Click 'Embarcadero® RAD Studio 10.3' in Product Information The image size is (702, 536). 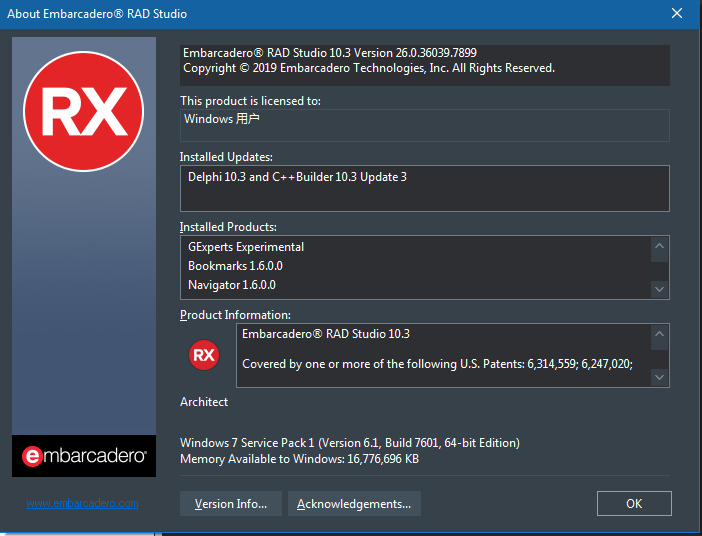pos(326,334)
